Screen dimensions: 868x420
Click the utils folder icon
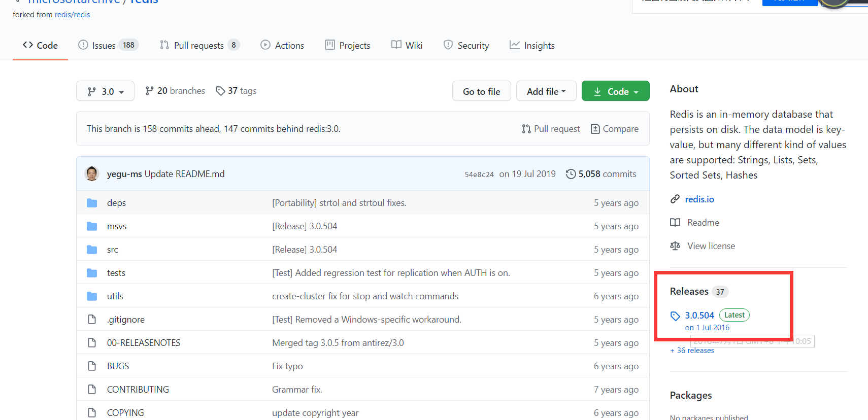click(92, 296)
